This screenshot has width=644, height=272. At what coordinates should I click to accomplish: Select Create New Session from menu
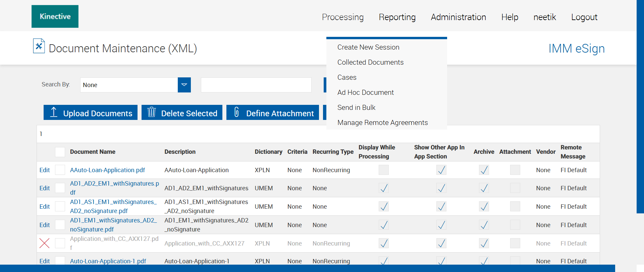[x=368, y=47]
